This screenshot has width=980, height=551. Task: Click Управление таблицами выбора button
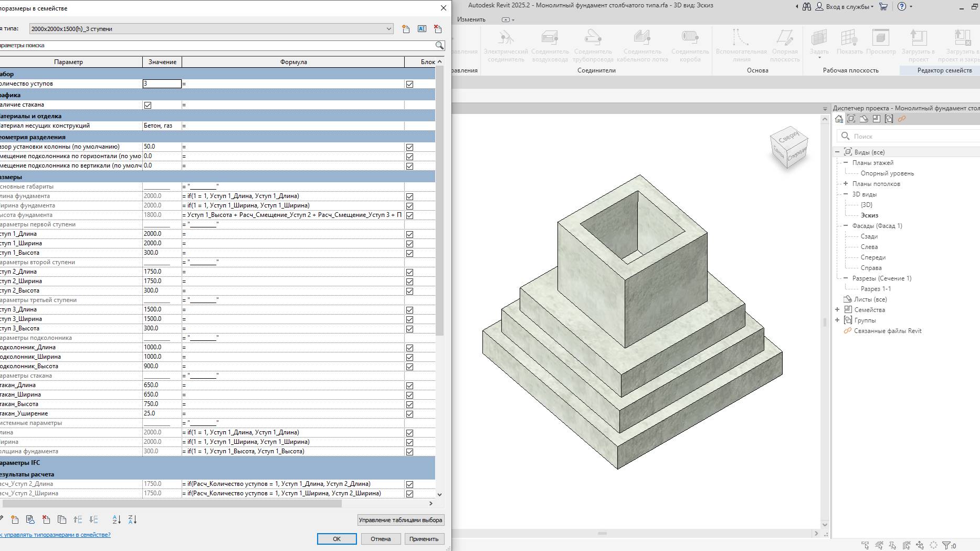click(401, 519)
